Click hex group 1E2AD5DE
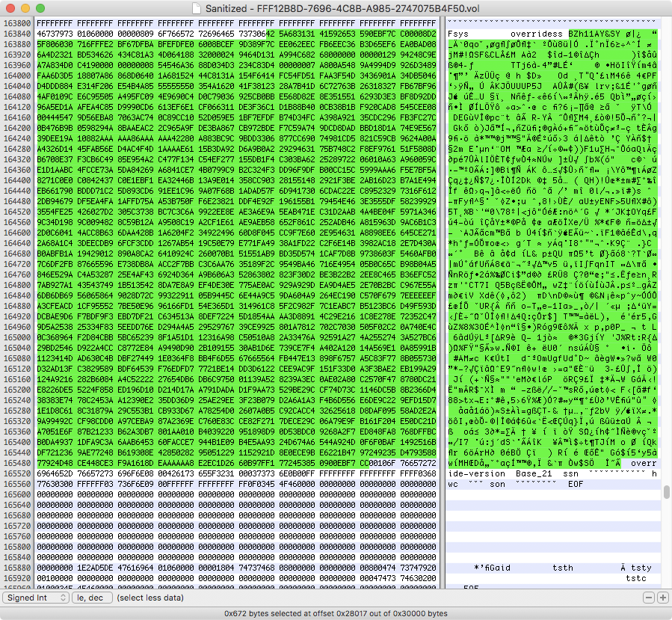672x620 pixels. pos(95,568)
